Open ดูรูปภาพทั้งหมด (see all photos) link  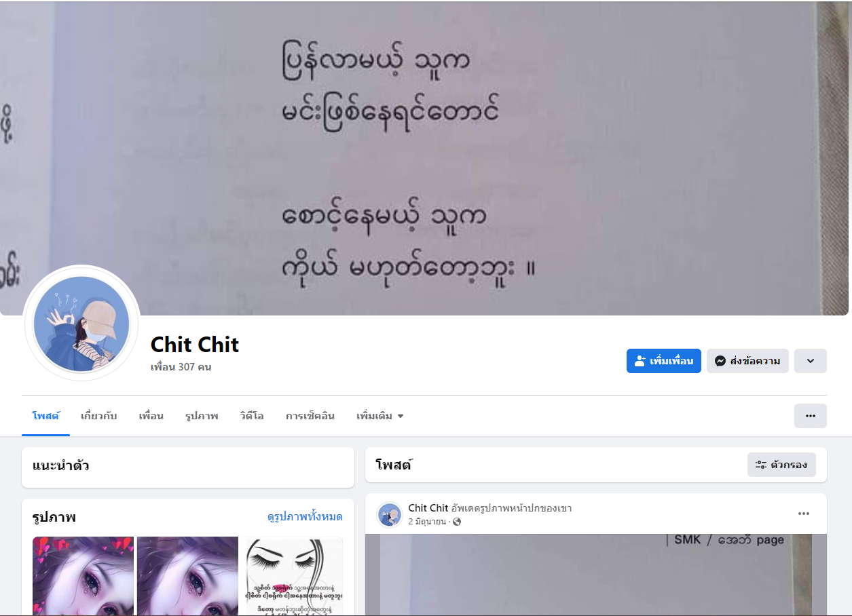click(305, 517)
